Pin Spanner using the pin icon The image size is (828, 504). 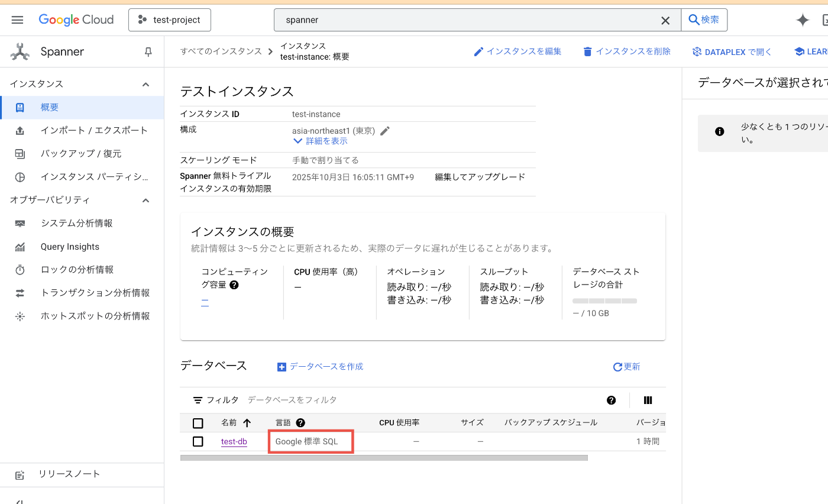[x=148, y=52]
